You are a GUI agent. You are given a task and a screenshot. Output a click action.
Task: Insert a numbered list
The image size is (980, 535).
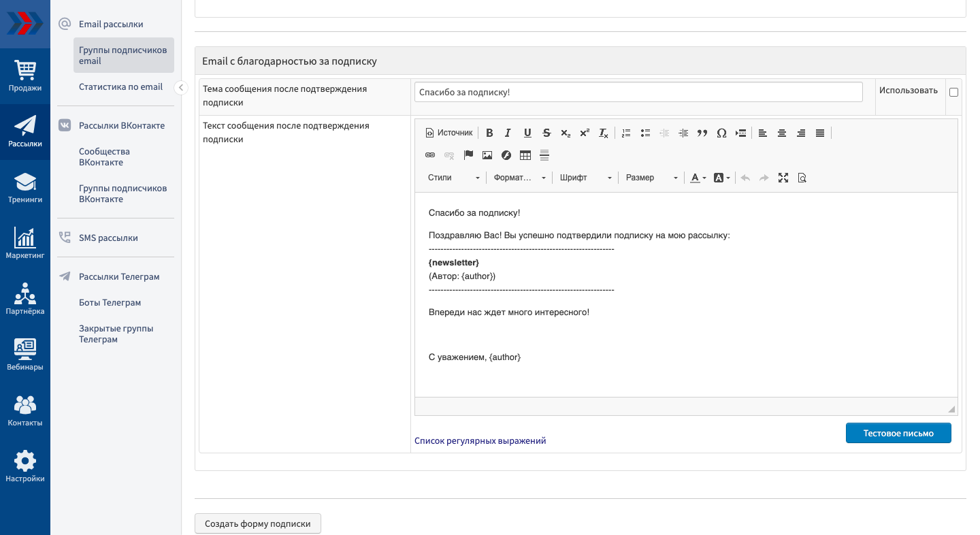click(x=626, y=133)
